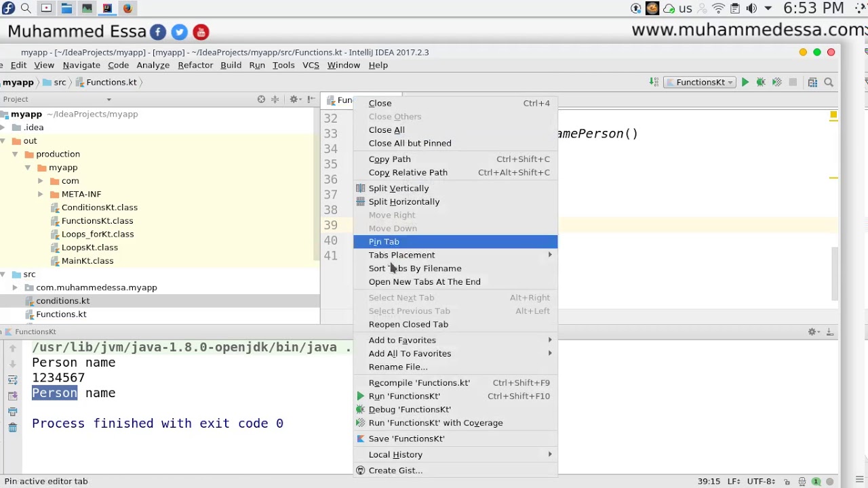Expand the .idea folder
Screen dimensions: 868x488
click(3, 127)
